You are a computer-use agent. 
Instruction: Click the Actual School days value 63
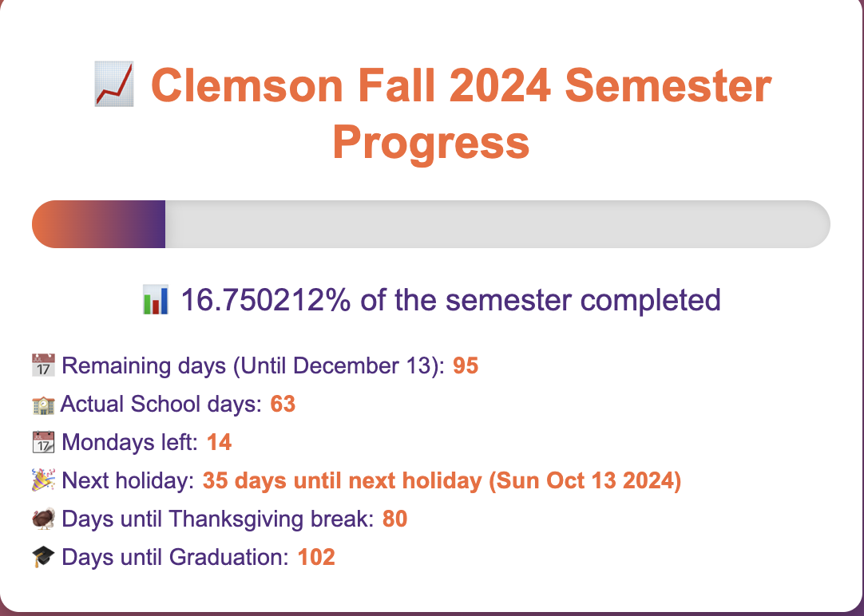tap(283, 404)
